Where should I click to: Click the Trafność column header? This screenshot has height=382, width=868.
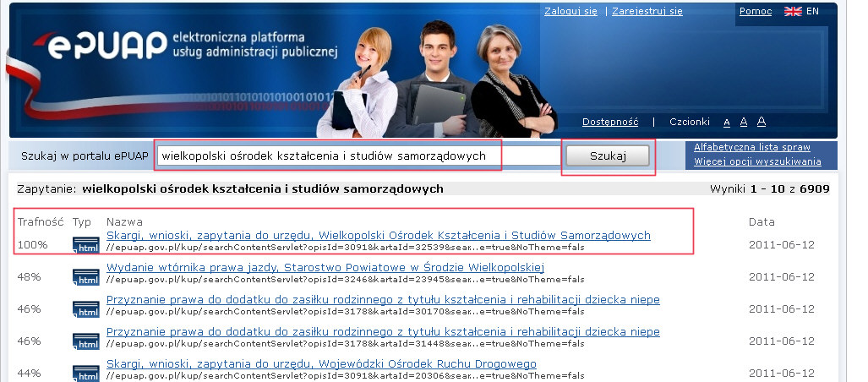(x=41, y=222)
